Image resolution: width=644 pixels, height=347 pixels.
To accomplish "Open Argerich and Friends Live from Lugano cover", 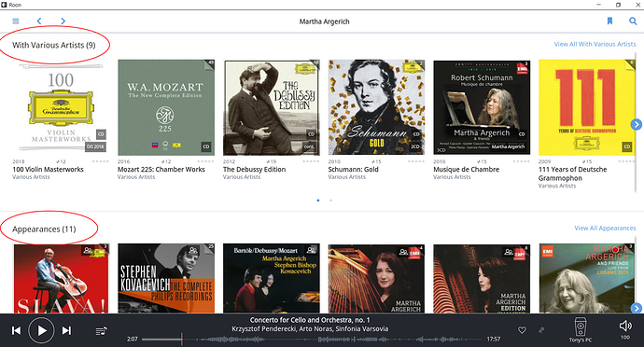I will 587,278.
